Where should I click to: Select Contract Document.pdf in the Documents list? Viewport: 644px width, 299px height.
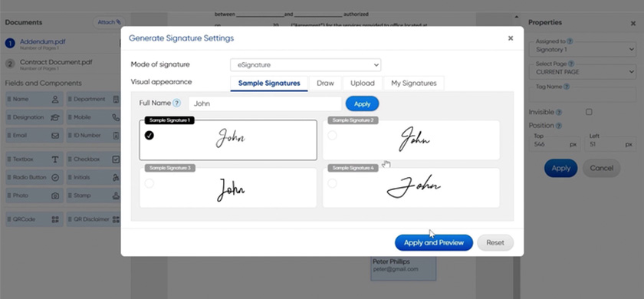click(x=56, y=62)
